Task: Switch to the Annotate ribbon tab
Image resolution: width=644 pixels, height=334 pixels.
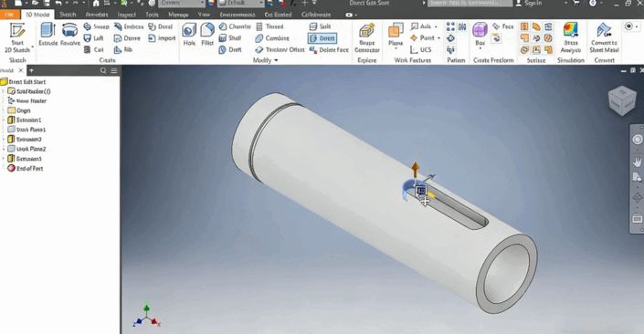Action: click(x=97, y=15)
